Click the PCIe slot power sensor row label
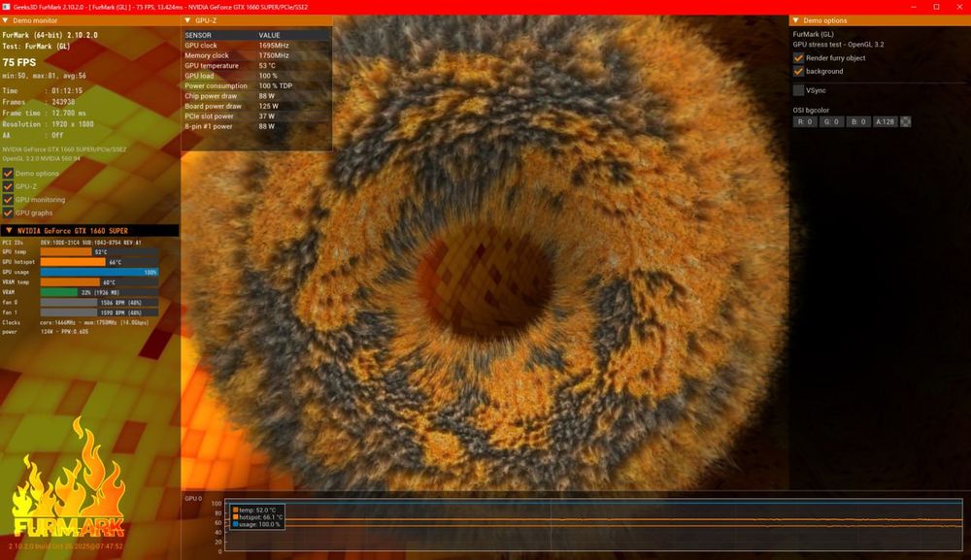Screen dimensions: 971x560 [x=209, y=116]
